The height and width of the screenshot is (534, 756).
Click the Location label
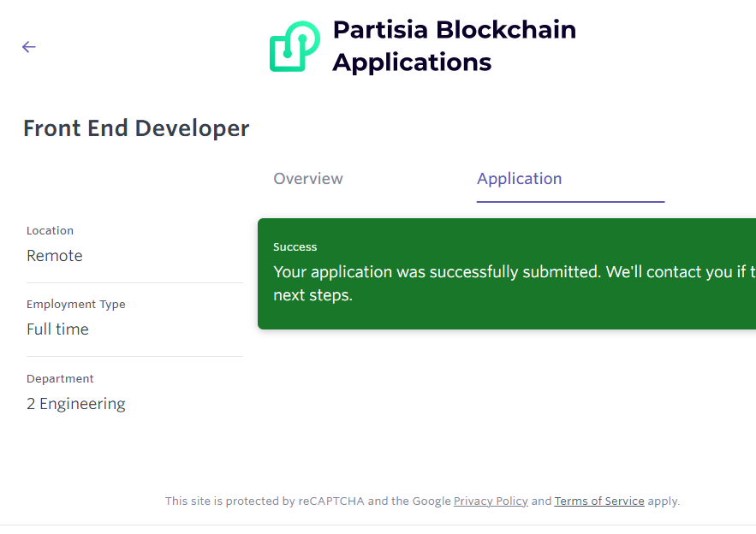[50, 231]
